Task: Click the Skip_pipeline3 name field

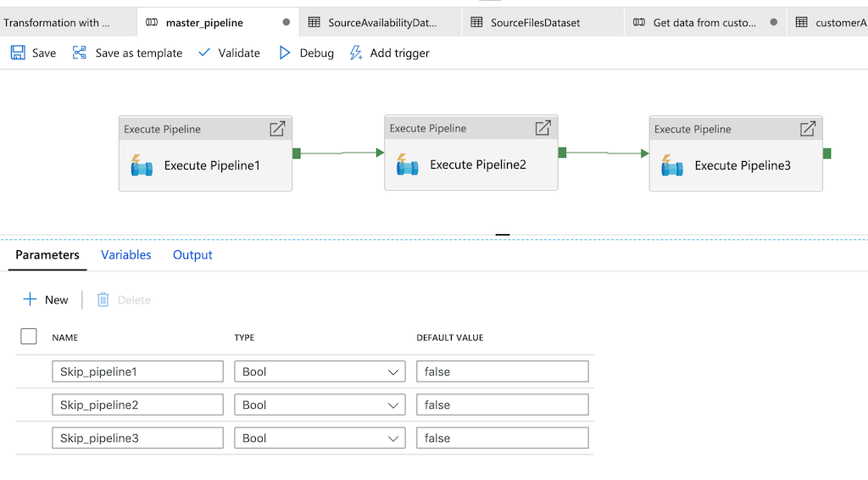Action: [x=138, y=438]
